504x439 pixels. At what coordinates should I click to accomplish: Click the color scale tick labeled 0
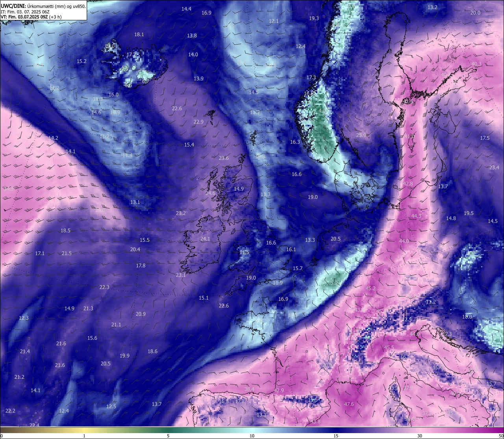coord(2,436)
